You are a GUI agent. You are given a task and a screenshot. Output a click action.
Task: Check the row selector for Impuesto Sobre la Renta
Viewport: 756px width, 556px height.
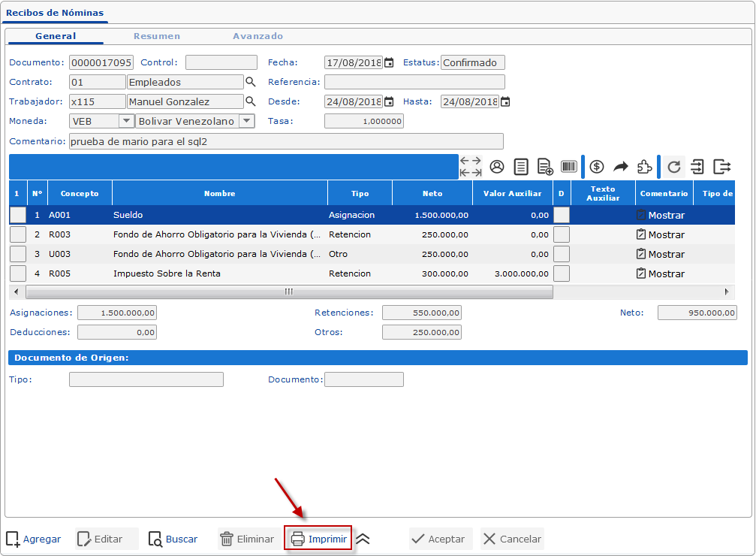click(17, 273)
